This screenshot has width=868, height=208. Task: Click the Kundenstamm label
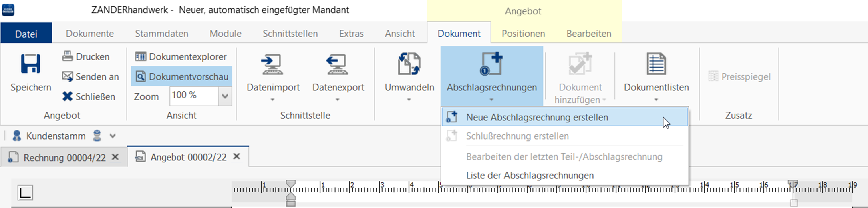tap(56, 136)
